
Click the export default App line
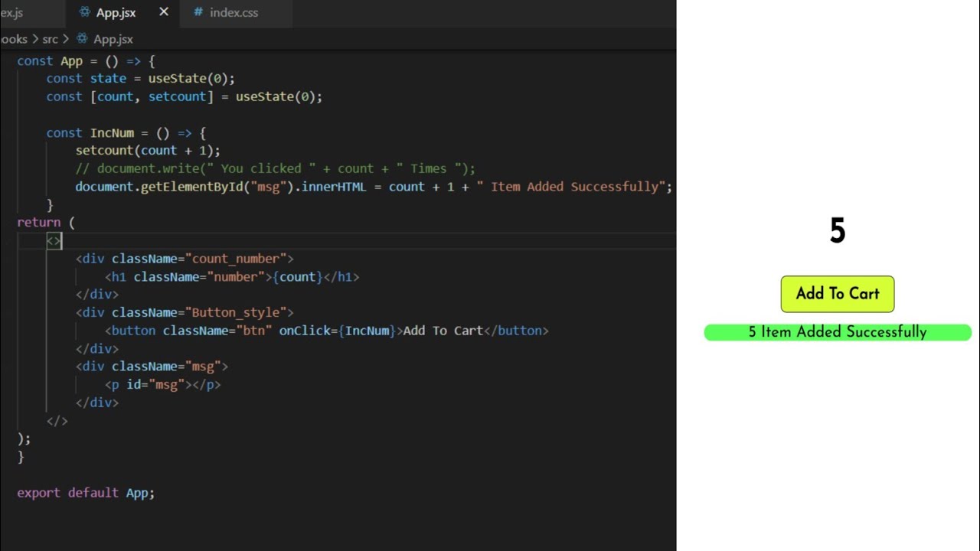[86, 493]
